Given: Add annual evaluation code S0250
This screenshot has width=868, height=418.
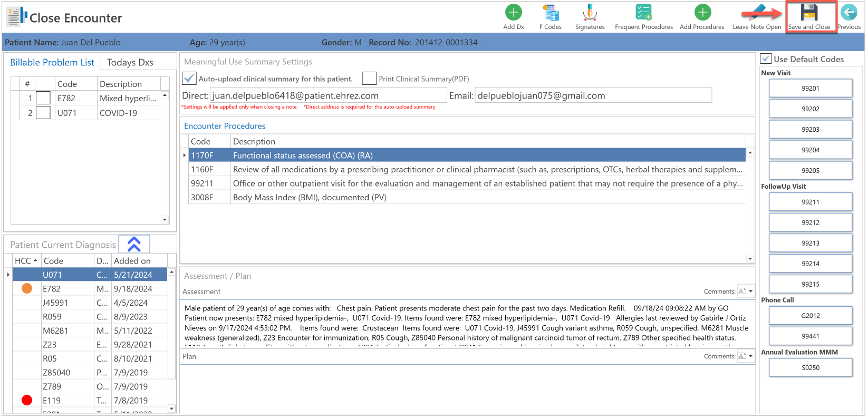Looking at the screenshot, I should [x=810, y=367].
